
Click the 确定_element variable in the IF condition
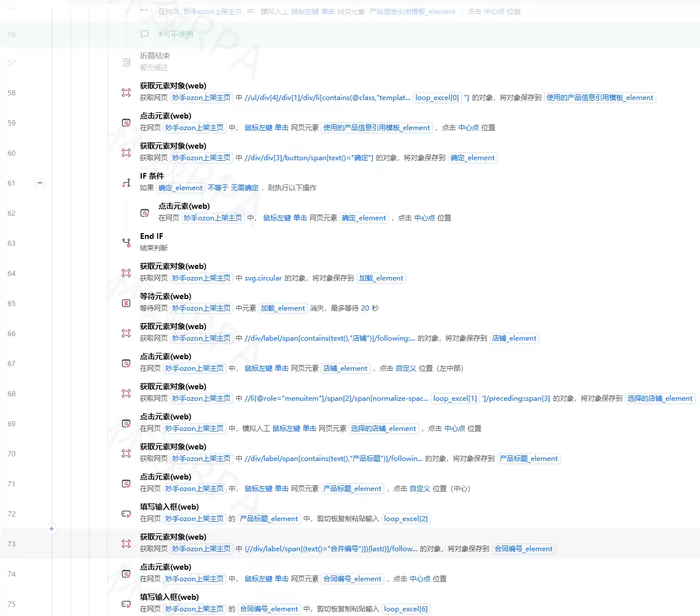pyautogui.click(x=180, y=188)
